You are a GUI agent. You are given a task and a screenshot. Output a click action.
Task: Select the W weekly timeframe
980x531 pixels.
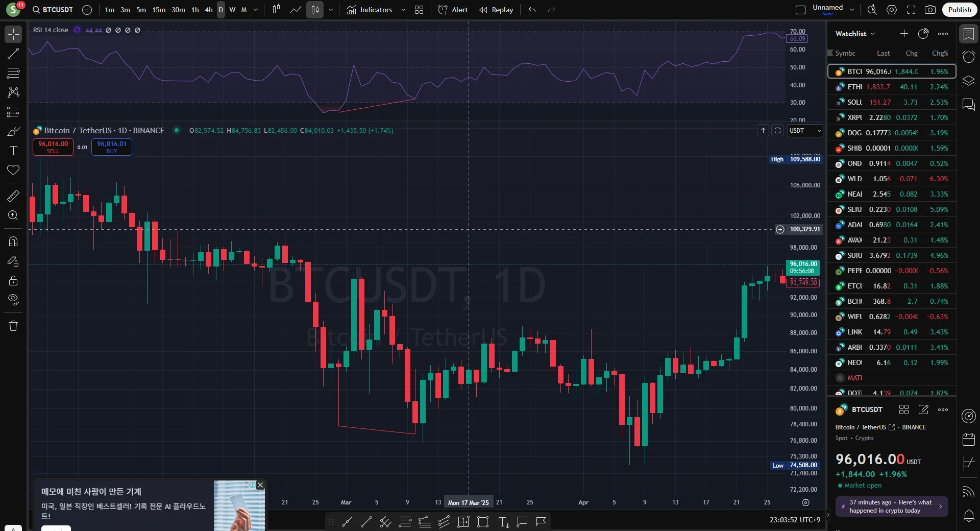click(232, 10)
